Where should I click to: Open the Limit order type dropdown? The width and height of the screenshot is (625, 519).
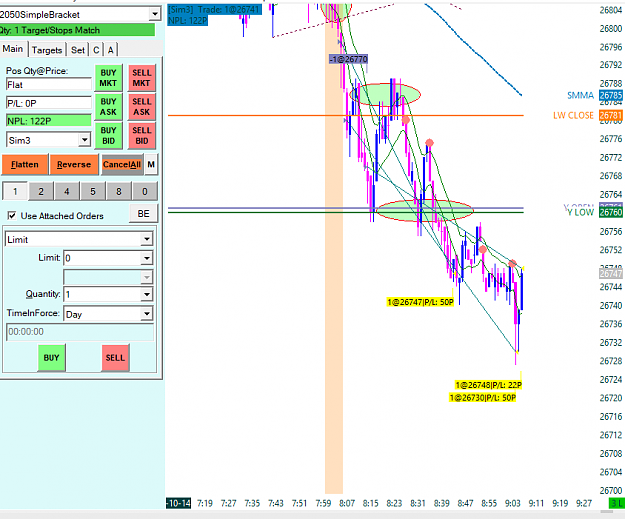tap(147, 239)
